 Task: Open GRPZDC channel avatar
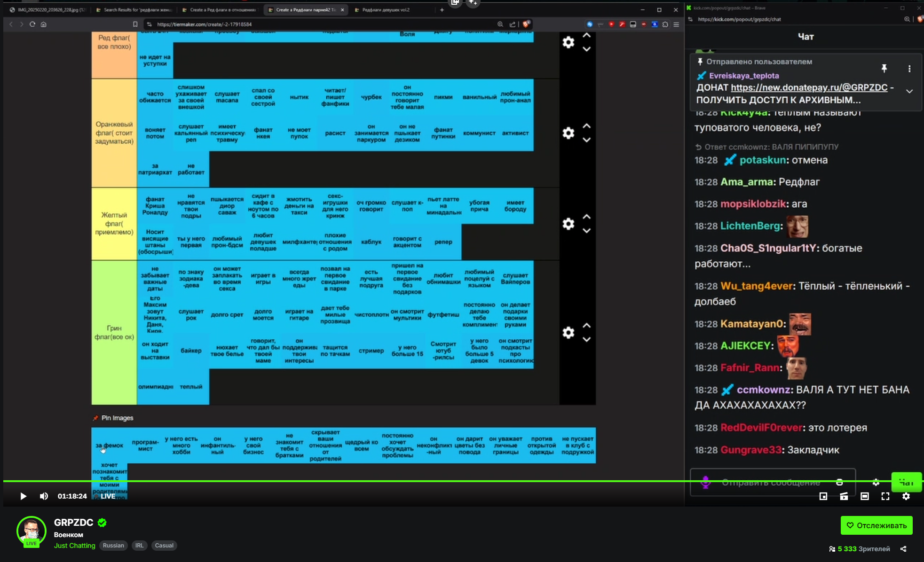[x=31, y=531]
